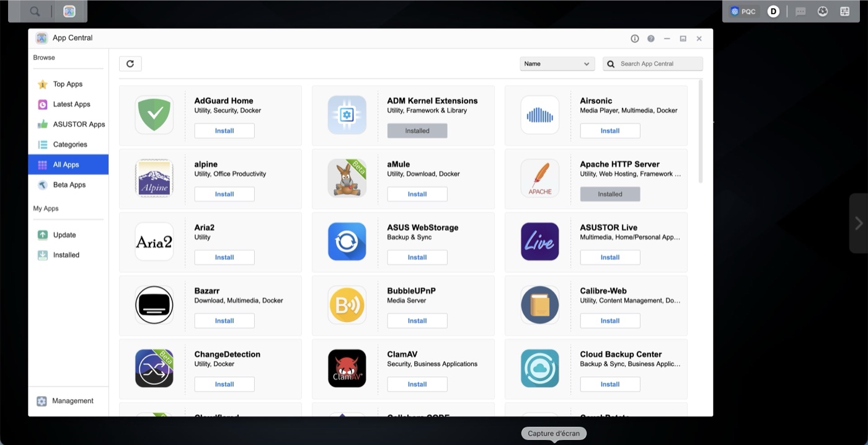Select Latest Apps in sidebar
The image size is (868, 445).
coord(68,104)
